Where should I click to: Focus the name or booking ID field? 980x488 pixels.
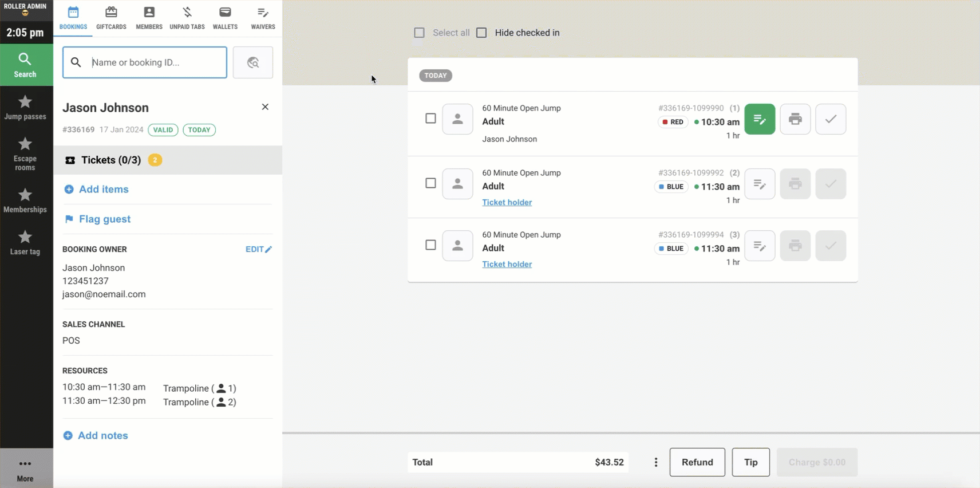pyautogui.click(x=145, y=62)
